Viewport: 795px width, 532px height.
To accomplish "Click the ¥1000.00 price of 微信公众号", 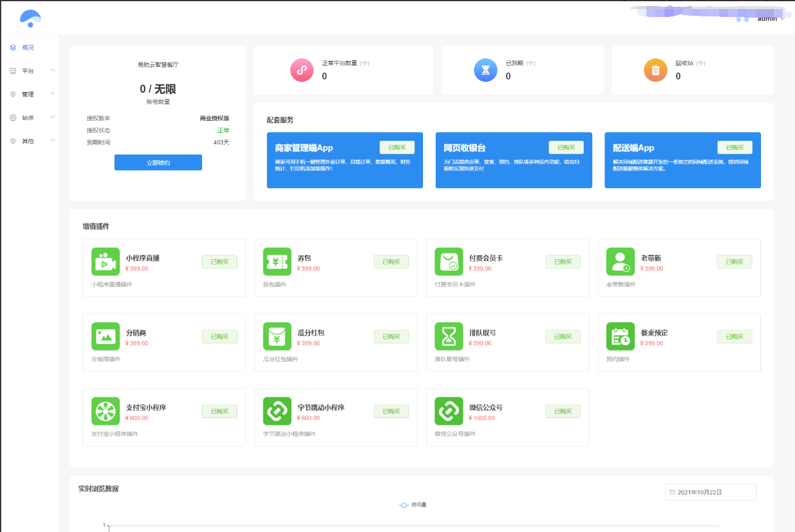I will click(x=482, y=418).
